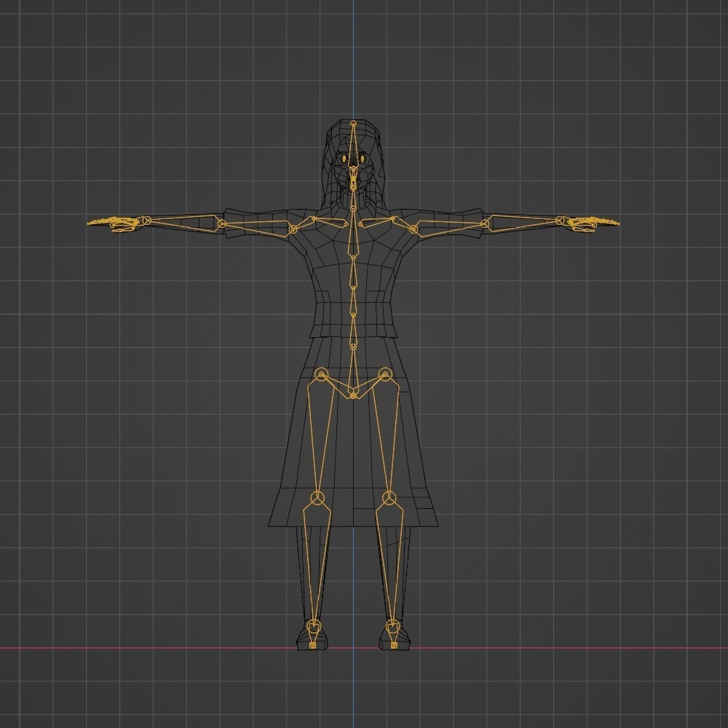Click the right foot bone near the shoe
Viewport: 728px width, 728px height.
(392, 635)
